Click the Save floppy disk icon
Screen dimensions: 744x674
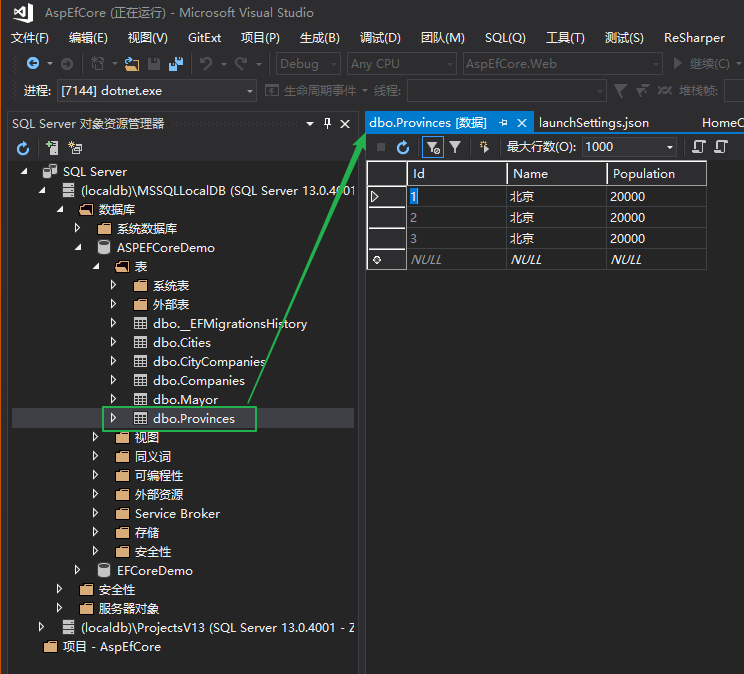click(x=154, y=64)
